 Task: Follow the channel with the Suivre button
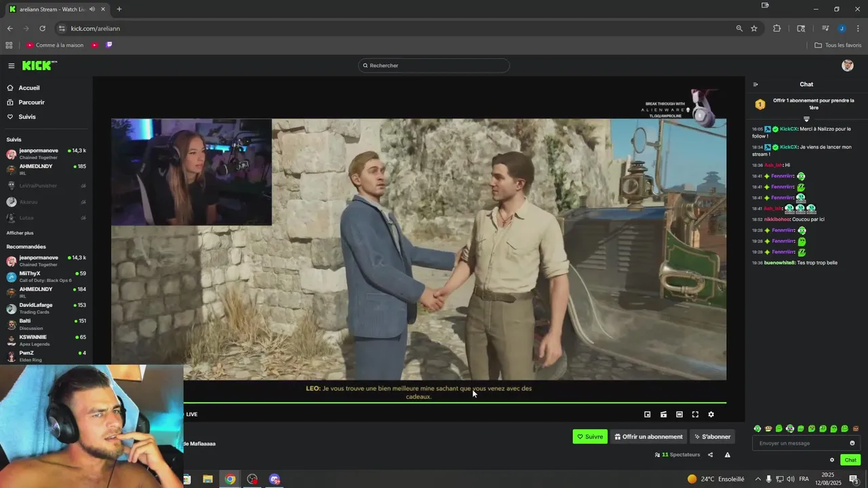coord(590,436)
